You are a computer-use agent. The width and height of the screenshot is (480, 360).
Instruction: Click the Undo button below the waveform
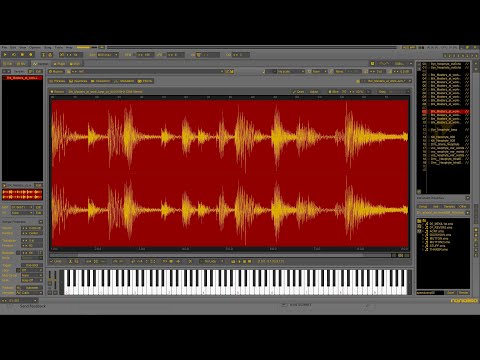pyautogui.click(x=55, y=262)
